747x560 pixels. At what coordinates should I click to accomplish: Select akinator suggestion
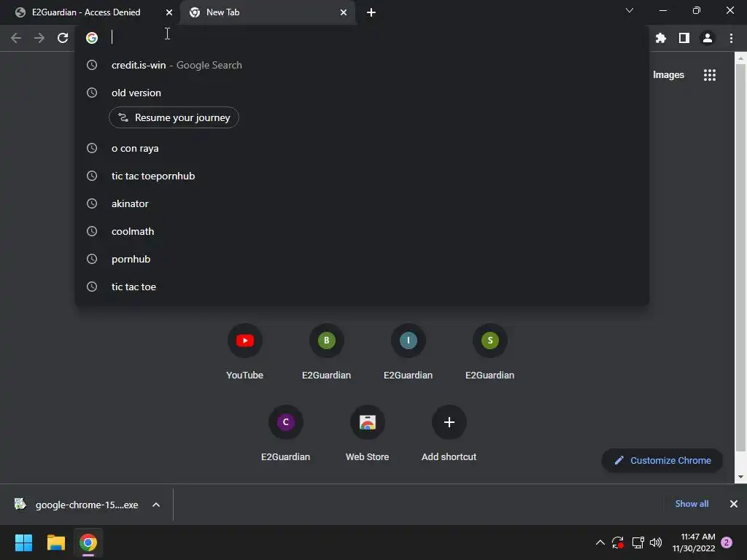click(x=362, y=204)
